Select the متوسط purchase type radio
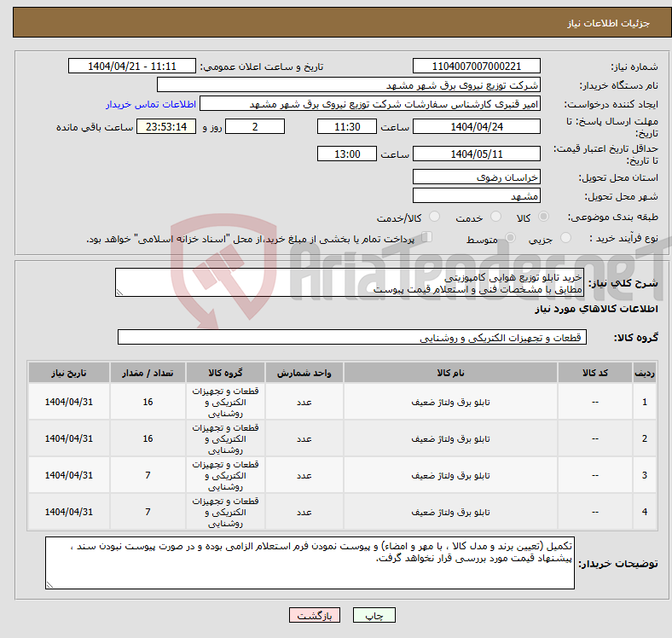672x638 pixels. (510, 237)
